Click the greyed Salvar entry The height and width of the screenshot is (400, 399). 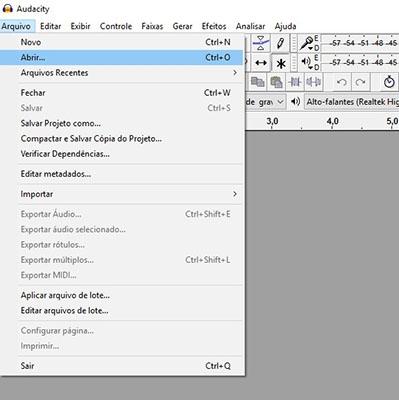[123, 108]
